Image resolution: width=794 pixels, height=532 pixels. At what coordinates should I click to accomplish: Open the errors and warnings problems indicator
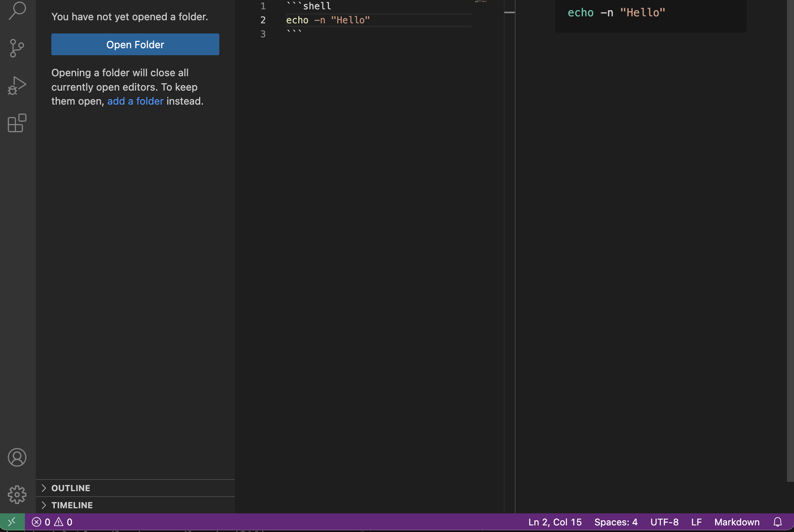point(52,522)
